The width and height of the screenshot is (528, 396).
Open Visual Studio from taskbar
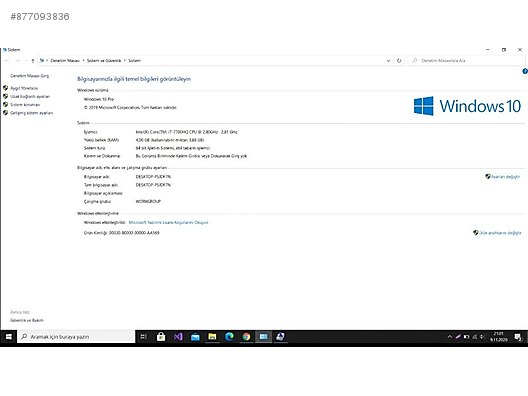click(178, 336)
